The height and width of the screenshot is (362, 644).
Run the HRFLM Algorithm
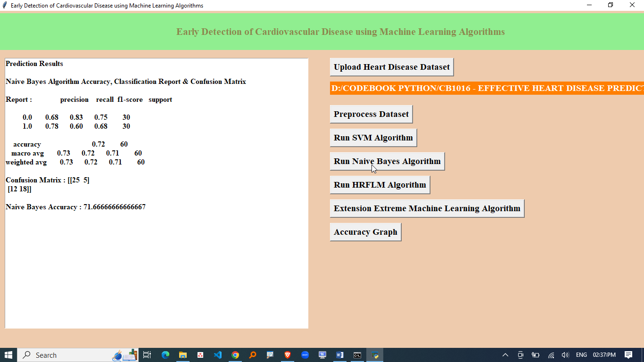pos(380,185)
